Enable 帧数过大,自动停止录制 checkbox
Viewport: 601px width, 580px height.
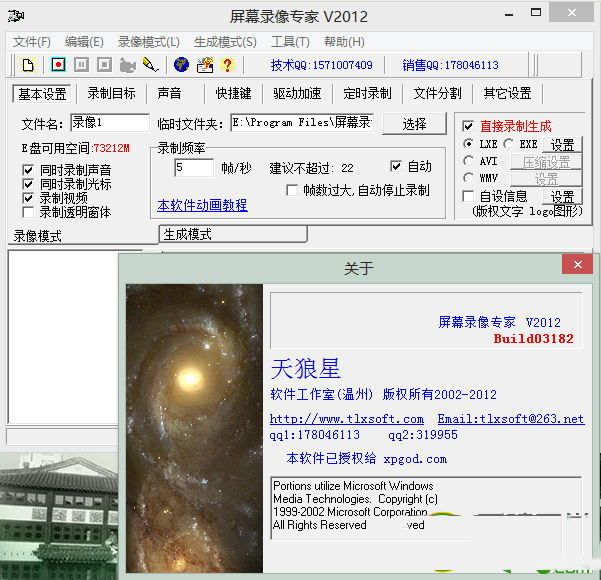tap(292, 191)
